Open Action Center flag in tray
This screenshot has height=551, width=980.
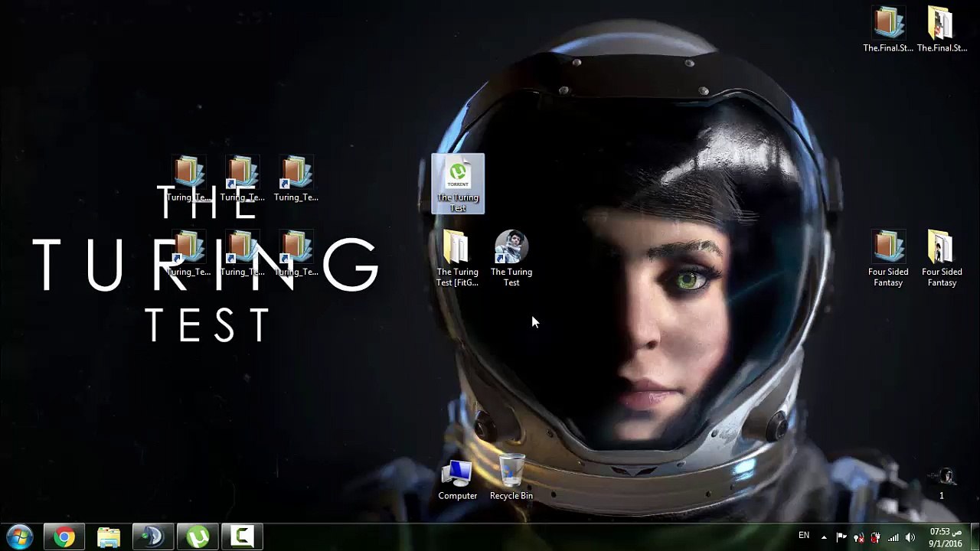(841, 537)
